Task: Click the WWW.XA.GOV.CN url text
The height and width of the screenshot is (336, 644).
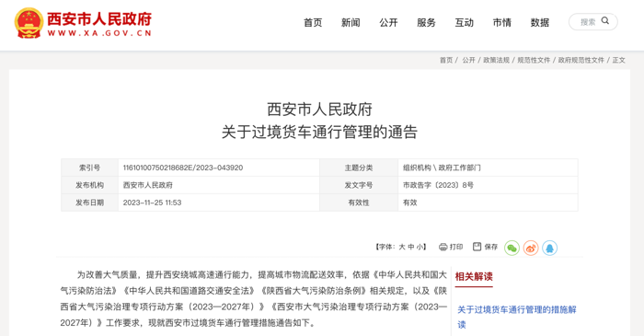Action: [x=99, y=33]
